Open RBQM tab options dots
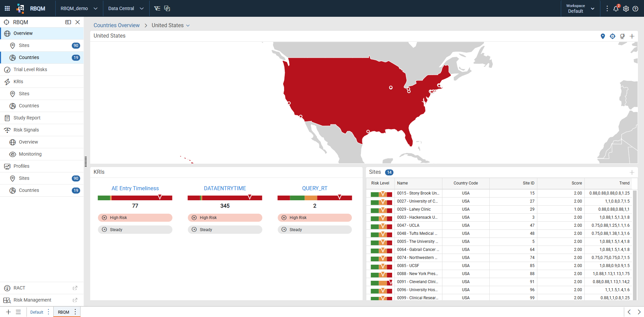The image size is (644, 317). click(75, 312)
